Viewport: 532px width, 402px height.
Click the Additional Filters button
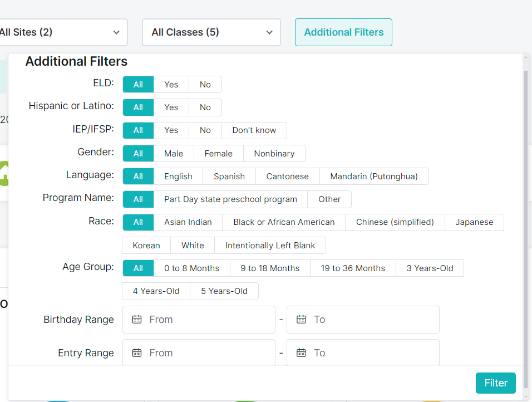pyautogui.click(x=343, y=32)
